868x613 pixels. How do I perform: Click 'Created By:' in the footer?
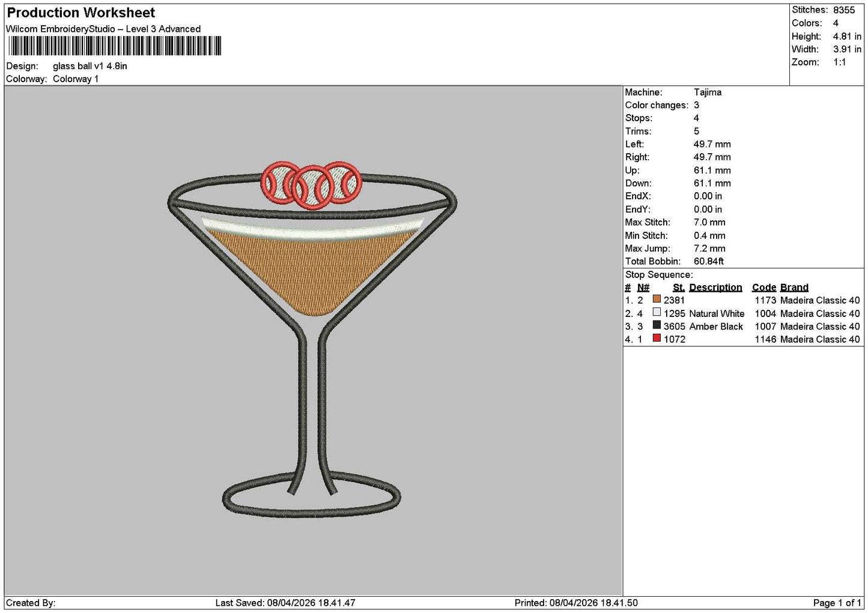tap(31, 603)
